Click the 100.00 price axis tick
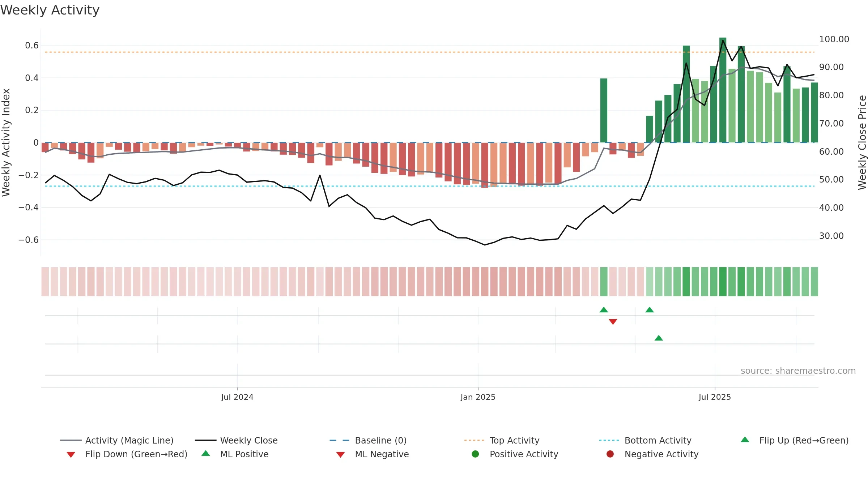The image size is (868, 488). (834, 39)
